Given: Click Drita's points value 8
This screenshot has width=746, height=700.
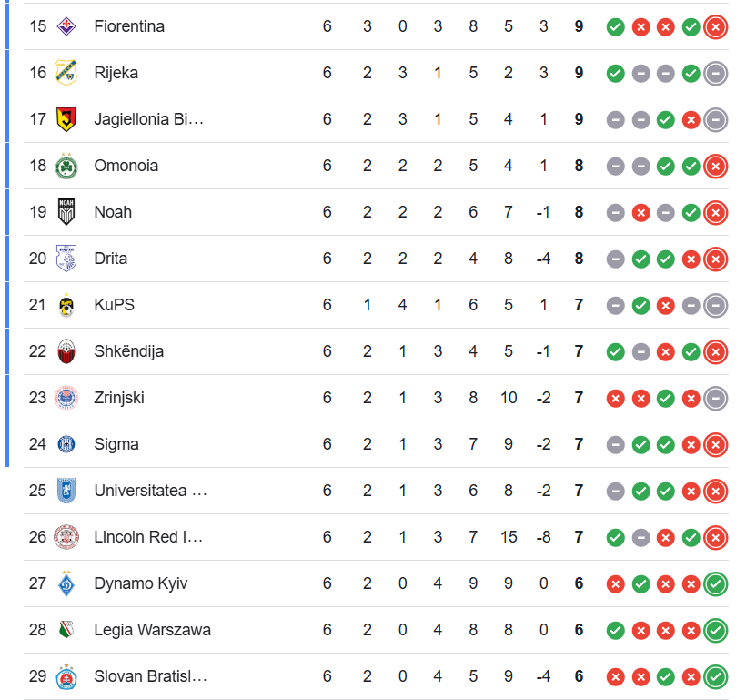Looking at the screenshot, I should pos(579,259).
